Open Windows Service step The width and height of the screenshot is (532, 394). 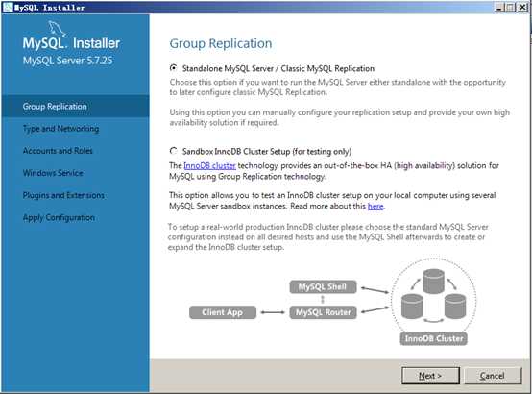point(53,173)
